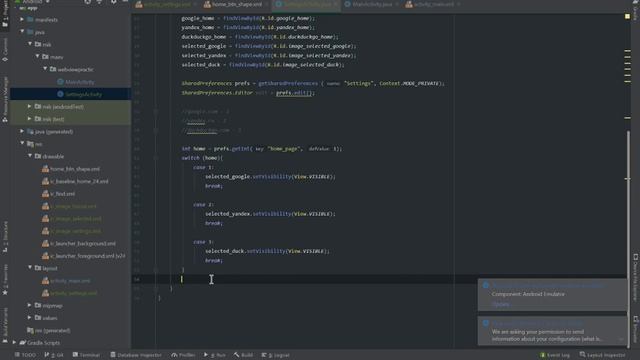
Task: Collapse the webviewpractic package
Action: [45, 69]
